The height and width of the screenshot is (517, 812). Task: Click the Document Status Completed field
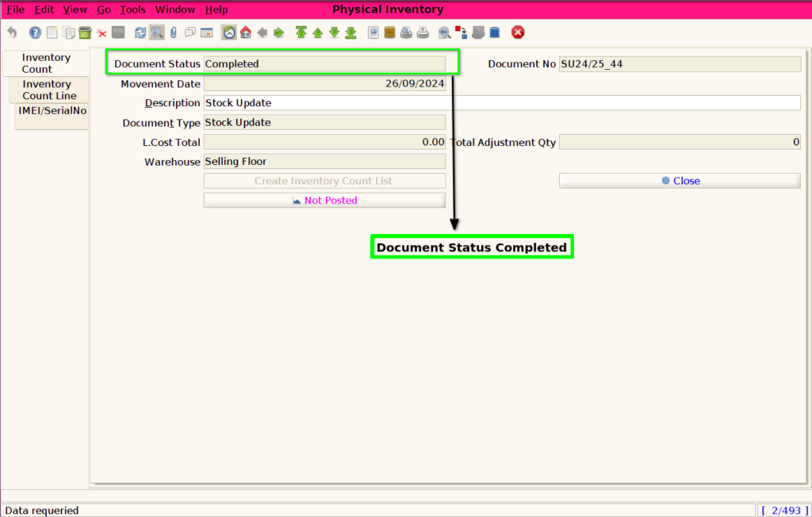click(x=324, y=63)
